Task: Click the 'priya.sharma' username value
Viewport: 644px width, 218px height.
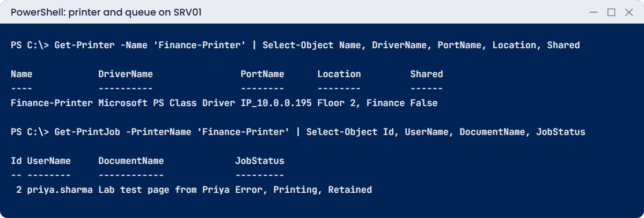Action: click(60, 190)
